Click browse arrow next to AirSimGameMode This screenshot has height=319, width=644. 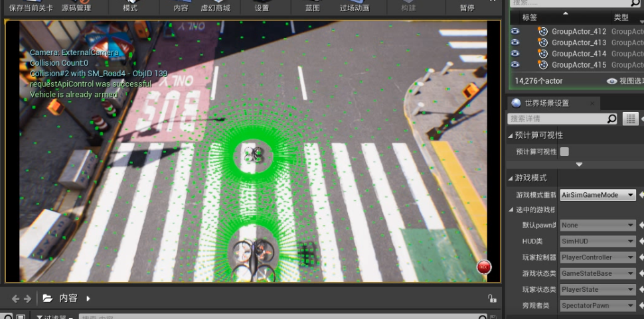(x=641, y=195)
